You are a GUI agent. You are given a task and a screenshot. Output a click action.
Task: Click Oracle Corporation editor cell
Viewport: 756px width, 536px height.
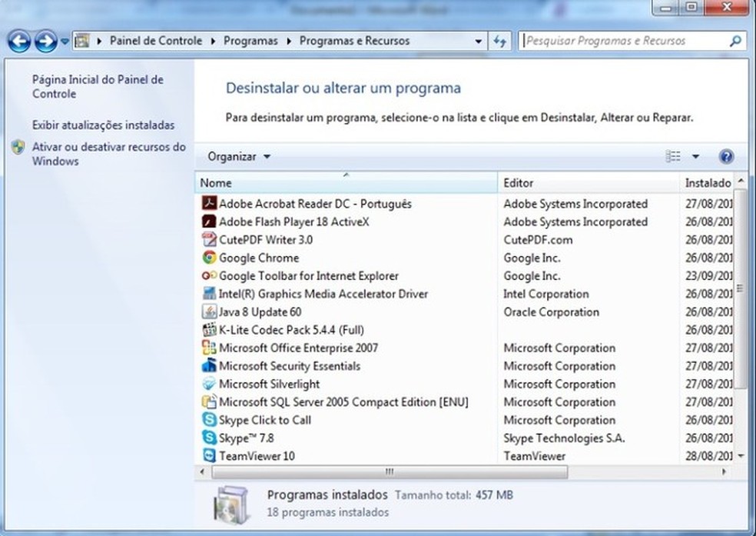click(x=551, y=312)
